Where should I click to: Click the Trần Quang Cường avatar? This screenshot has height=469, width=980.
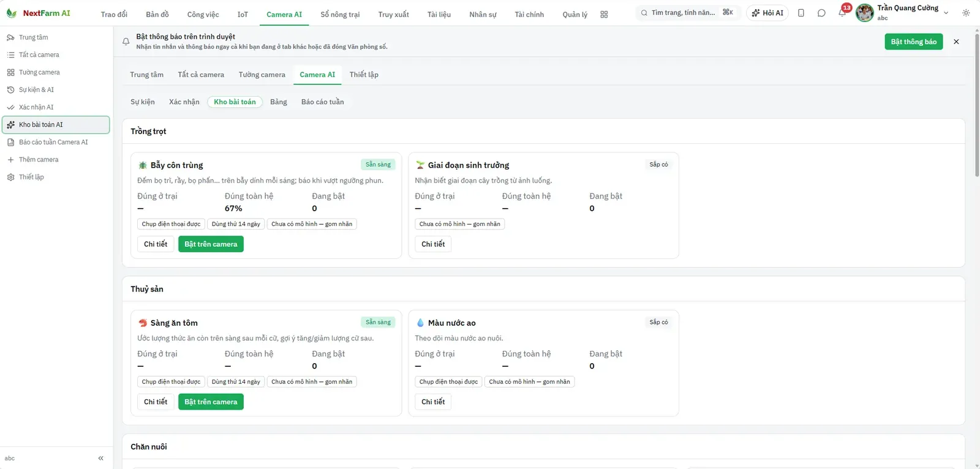click(x=865, y=12)
